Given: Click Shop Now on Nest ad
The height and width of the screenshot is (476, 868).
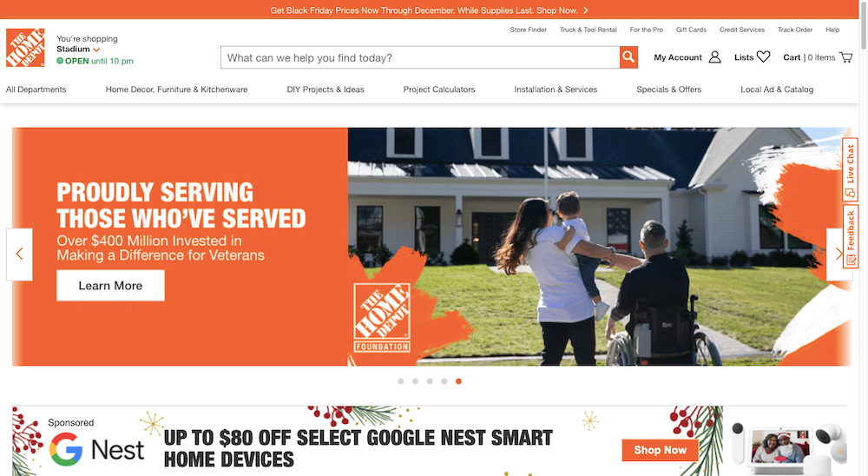Looking at the screenshot, I should [x=660, y=450].
